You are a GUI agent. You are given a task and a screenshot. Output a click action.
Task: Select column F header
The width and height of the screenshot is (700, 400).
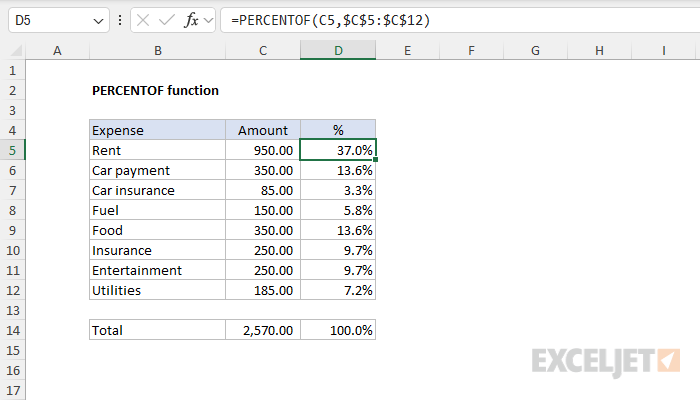click(471, 50)
